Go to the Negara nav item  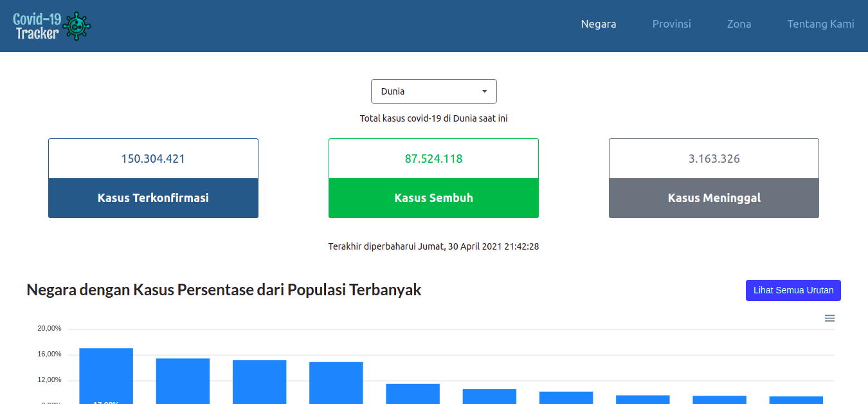[598, 24]
